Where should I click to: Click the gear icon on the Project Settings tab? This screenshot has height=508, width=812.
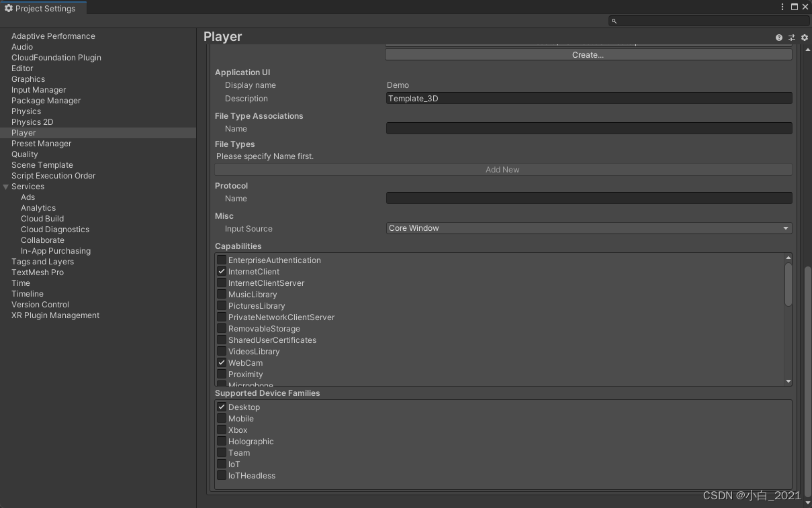click(x=8, y=8)
